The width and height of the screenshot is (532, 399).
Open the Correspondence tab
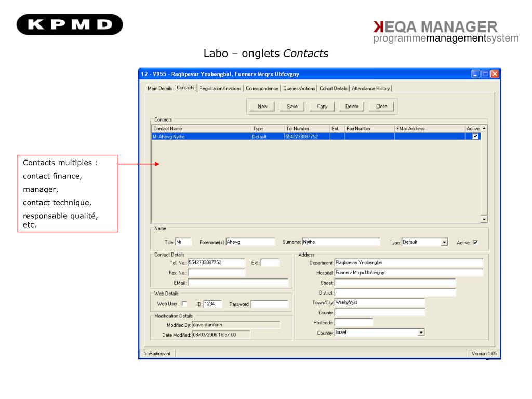(262, 88)
